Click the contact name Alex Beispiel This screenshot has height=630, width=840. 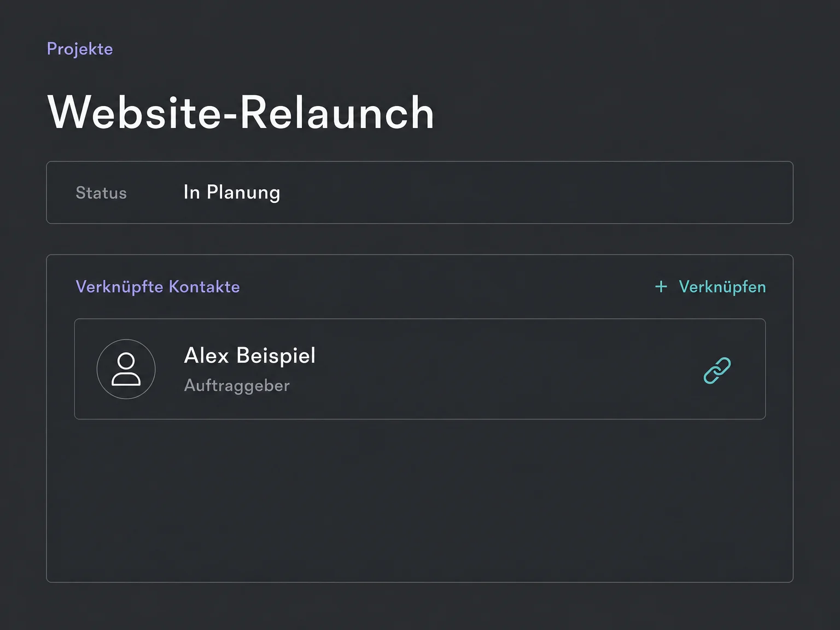[x=250, y=355]
